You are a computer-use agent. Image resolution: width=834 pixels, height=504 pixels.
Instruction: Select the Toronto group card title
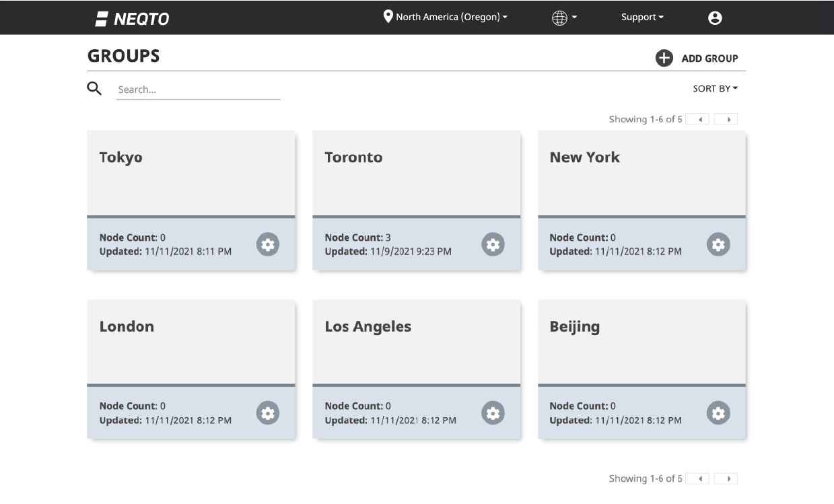[353, 157]
